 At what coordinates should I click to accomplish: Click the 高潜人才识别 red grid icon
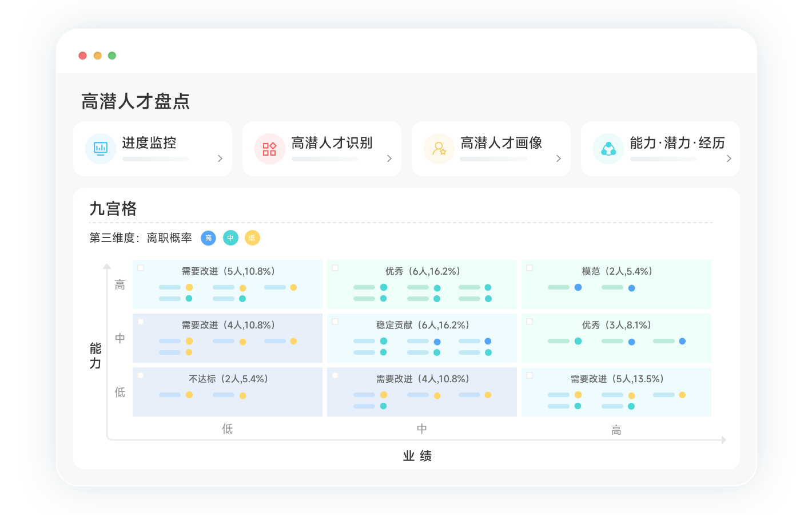click(269, 149)
